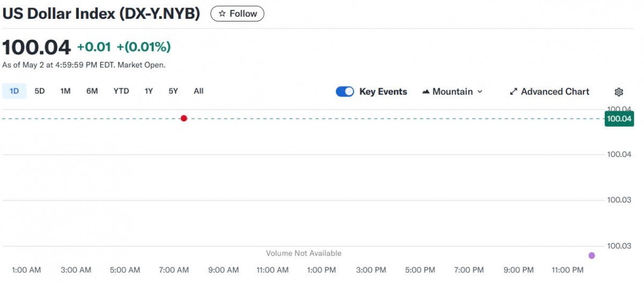The width and height of the screenshot is (644, 282).
Task: Click the purple event dot on chart
Action: 592,256
